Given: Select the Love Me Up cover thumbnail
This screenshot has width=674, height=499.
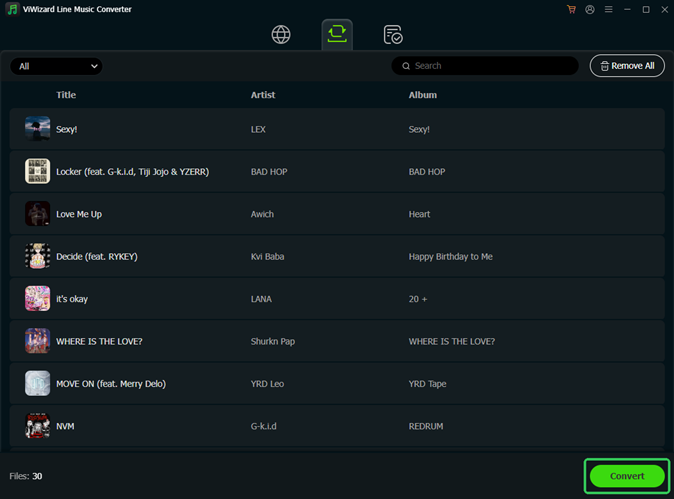Looking at the screenshot, I should 37,214.
